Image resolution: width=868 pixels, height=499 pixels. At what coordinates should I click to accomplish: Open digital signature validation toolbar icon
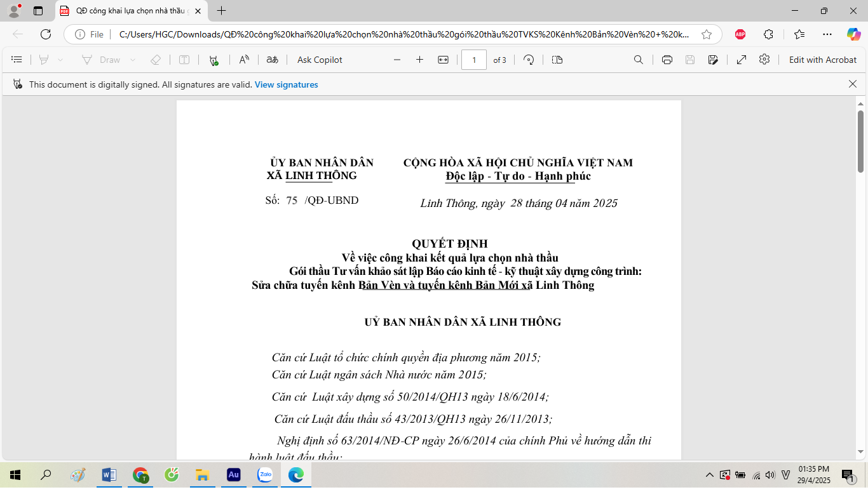click(214, 60)
